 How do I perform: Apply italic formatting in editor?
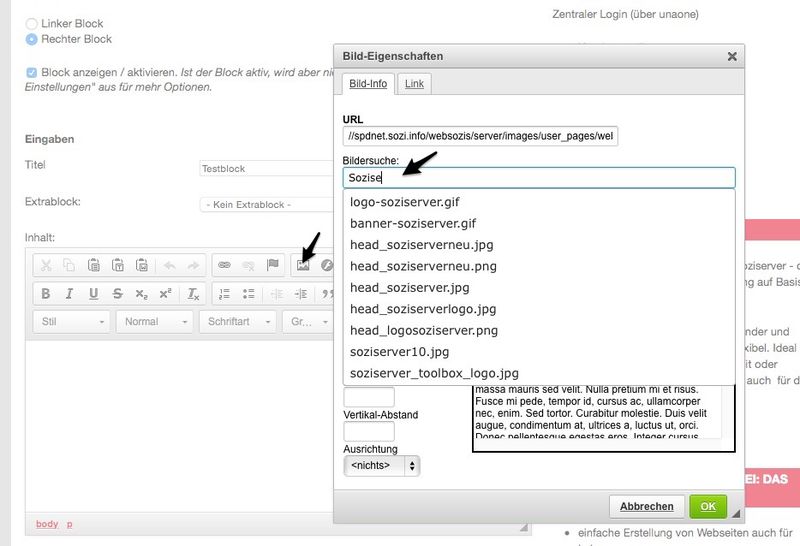point(69,294)
